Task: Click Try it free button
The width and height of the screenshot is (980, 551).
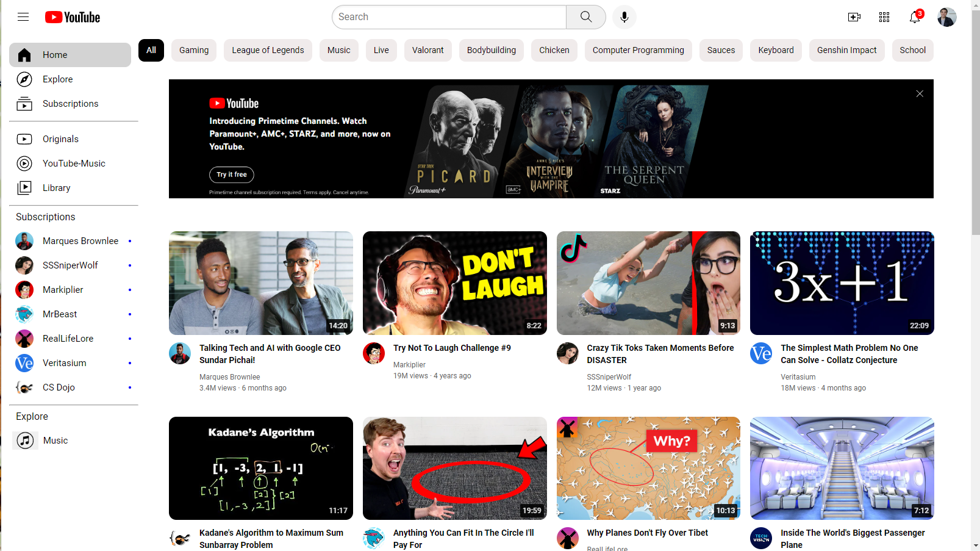Action: coord(232,175)
